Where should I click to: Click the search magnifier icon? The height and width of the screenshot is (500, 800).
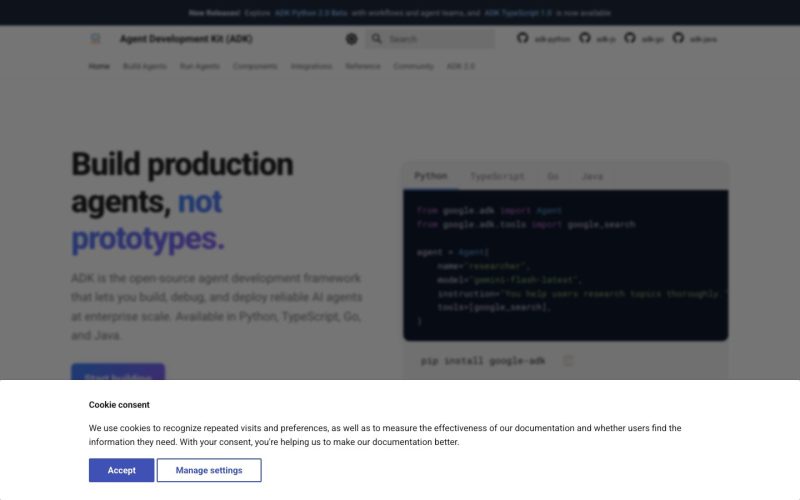(377, 39)
